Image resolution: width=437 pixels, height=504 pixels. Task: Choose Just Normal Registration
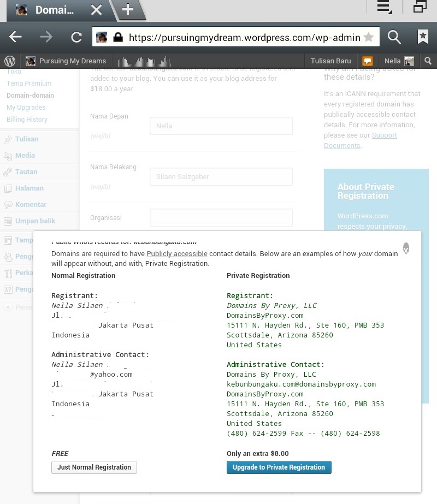point(94,467)
